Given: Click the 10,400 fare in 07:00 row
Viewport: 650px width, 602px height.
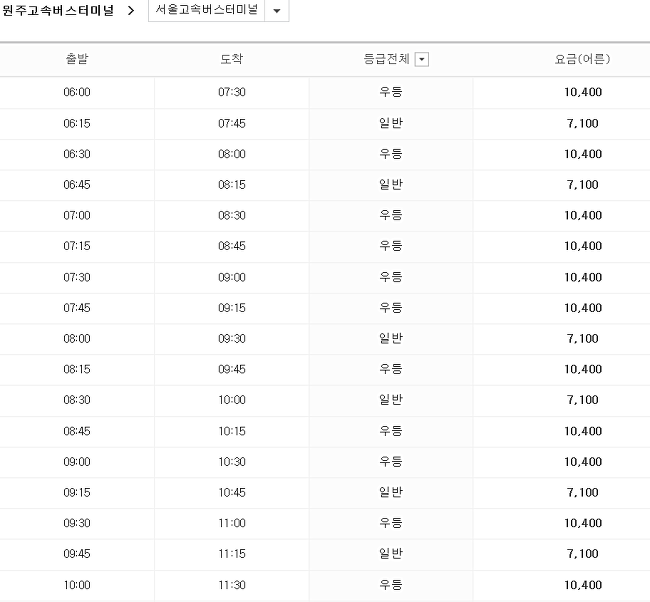Looking at the screenshot, I should click(x=583, y=216).
